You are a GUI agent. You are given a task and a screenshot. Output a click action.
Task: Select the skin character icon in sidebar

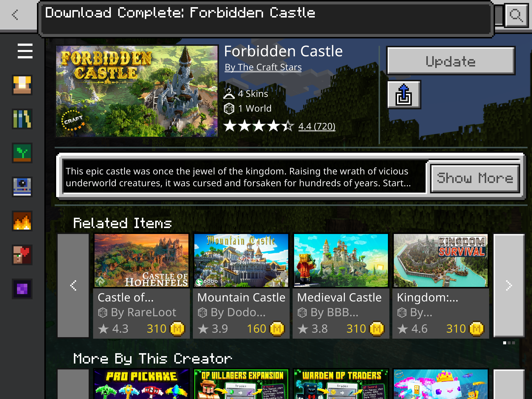[22, 85]
